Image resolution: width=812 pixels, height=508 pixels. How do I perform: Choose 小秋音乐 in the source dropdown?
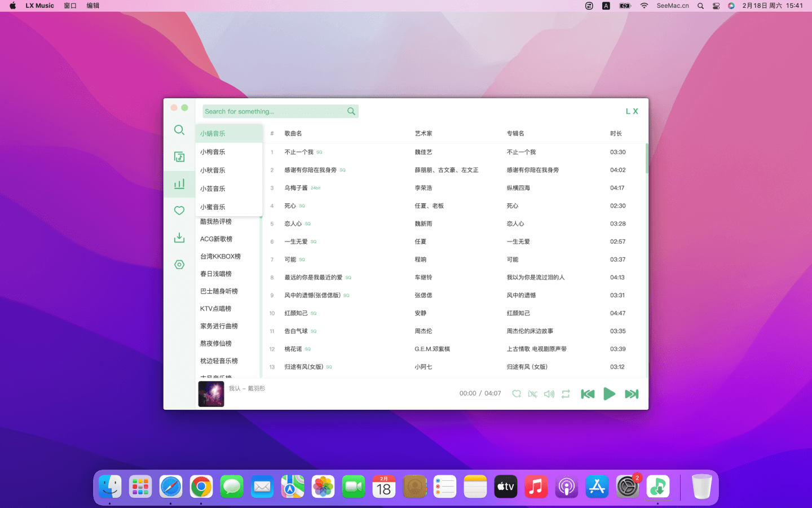[x=213, y=170]
